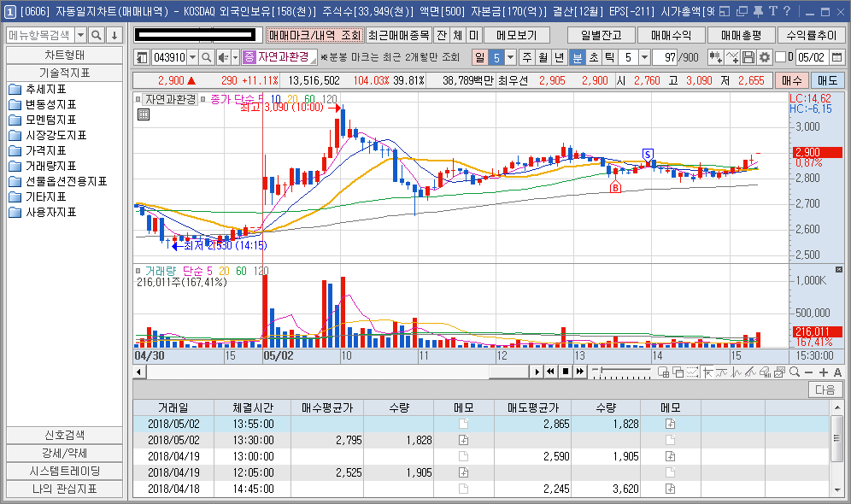The height and width of the screenshot is (504, 851).
Task: Click the chart scroll left arrow
Action: pos(139,372)
